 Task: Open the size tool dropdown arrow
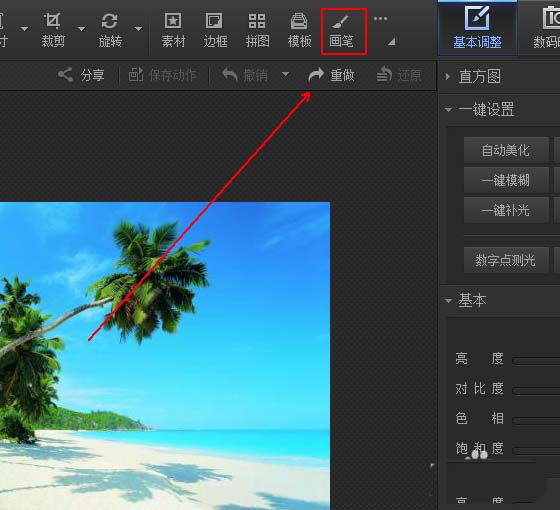[x=24, y=29]
